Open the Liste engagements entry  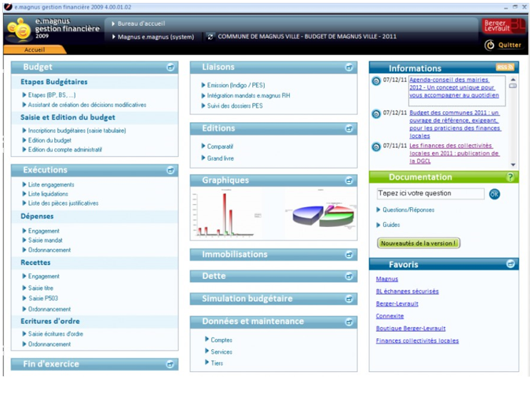tap(51, 185)
